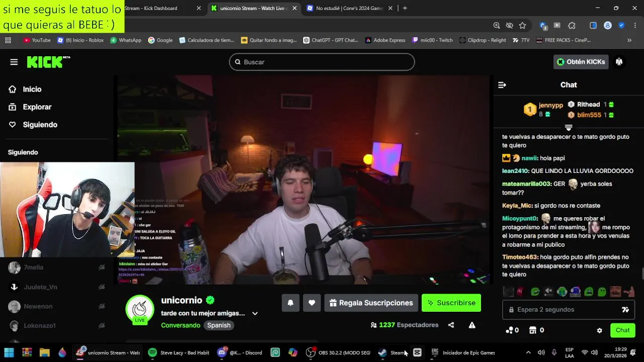Click the chat message input field
The width and height of the screenshot is (644, 362).
click(569, 310)
